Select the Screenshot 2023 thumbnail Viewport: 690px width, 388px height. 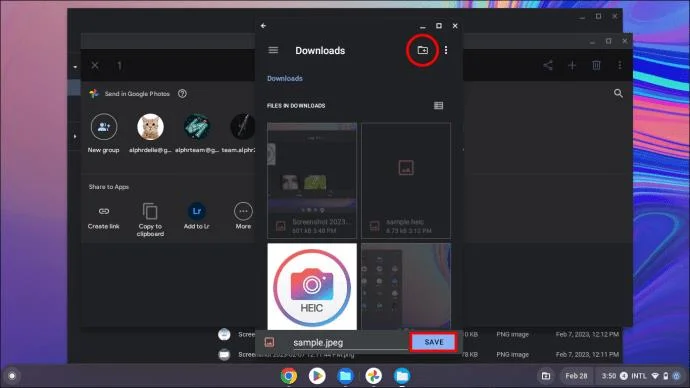click(x=312, y=180)
